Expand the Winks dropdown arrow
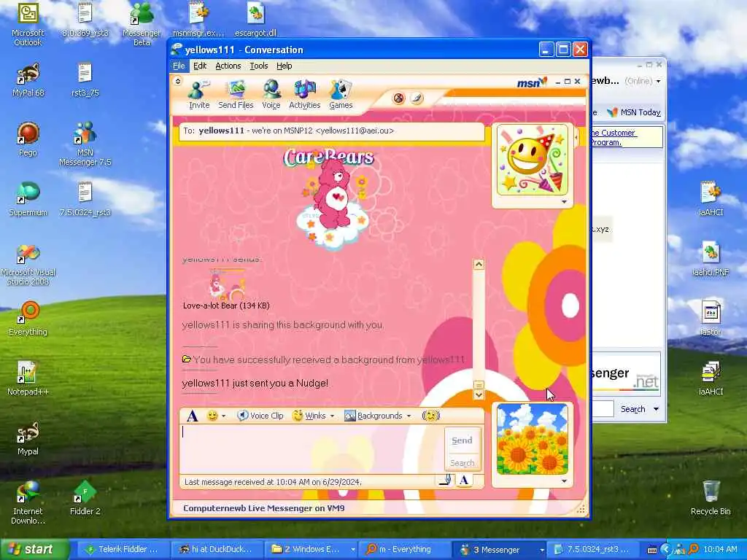747x560 pixels. [332, 416]
